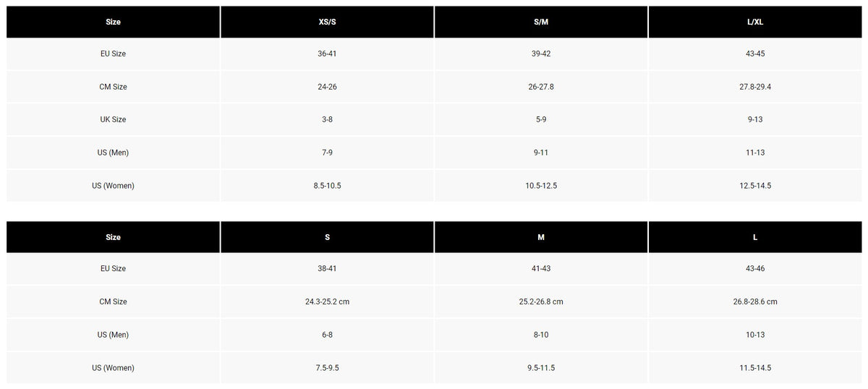Image resolution: width=868 pixels, height=389 pixels.
Task: Select the US (Women) 7.5-9.5 cell
Action: [327, 368]
